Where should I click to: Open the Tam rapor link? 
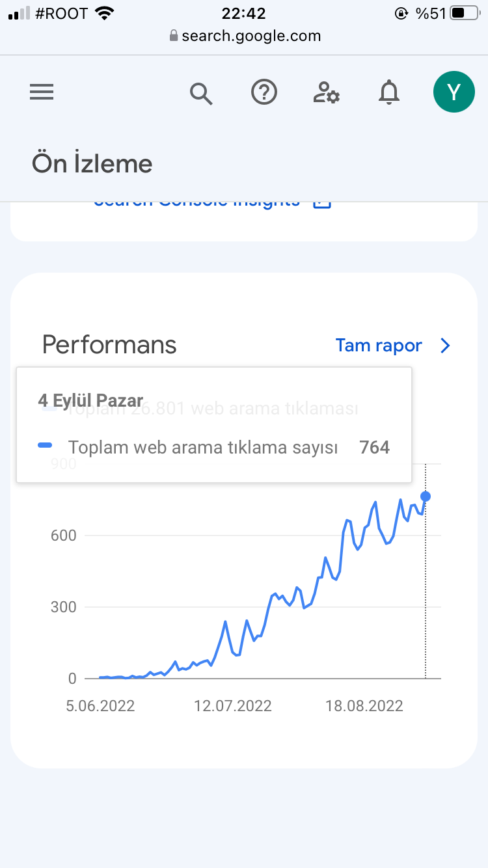(x=379, y=346)
